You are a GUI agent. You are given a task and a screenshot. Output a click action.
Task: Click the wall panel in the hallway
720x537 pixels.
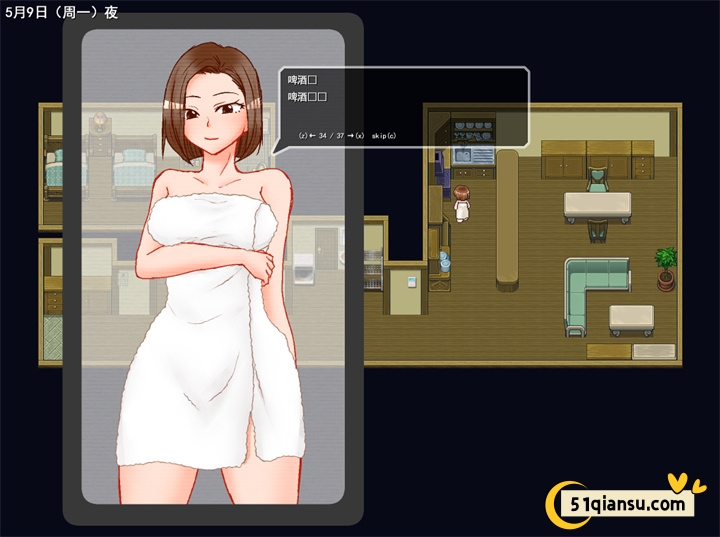(x=411, y=281)
